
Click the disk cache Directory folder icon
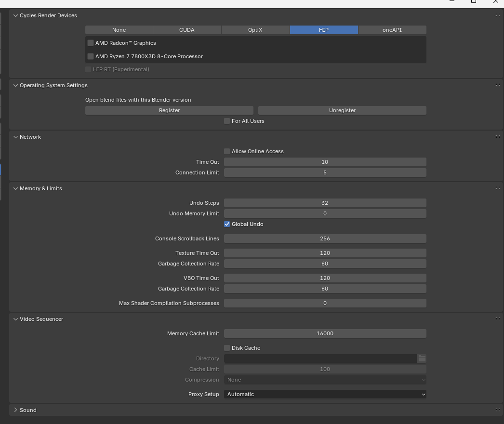[x=422, y=358]
